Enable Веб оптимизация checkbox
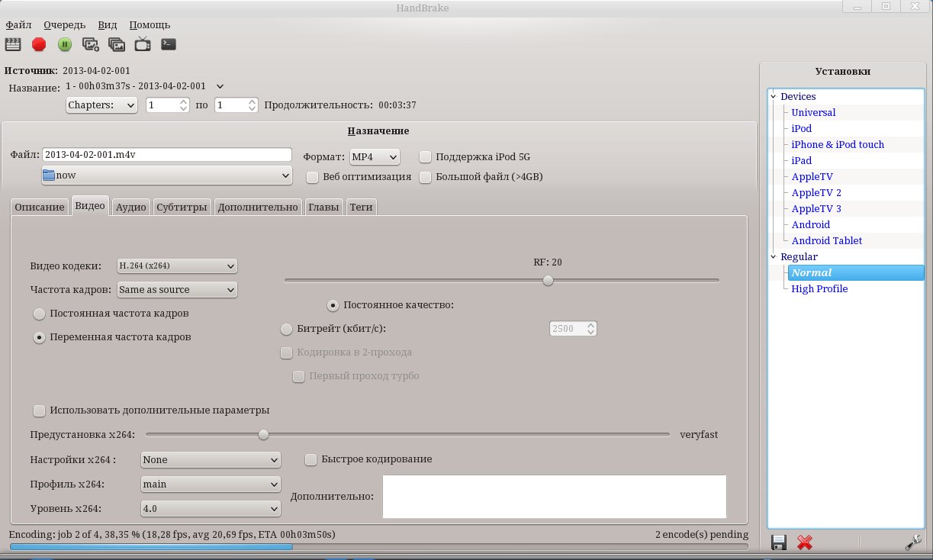 click(x=312, y=177)
